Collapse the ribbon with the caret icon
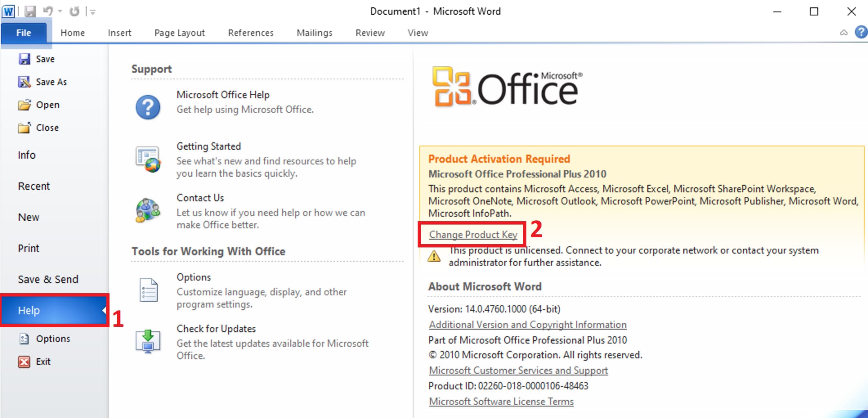Image resolution: width=868 pixels, height=418 pixels. [843, 33]
